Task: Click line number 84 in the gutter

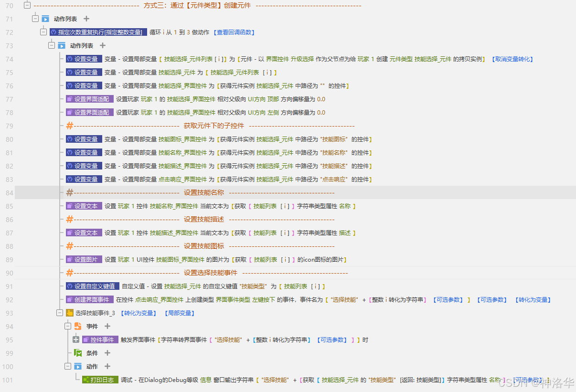Action: [9, 192]
